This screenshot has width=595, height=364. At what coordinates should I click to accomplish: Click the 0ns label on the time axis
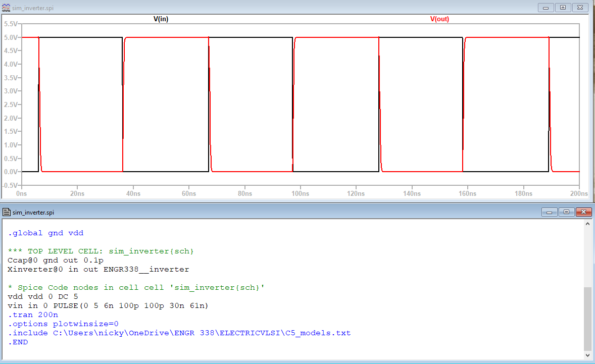[22, 194]
